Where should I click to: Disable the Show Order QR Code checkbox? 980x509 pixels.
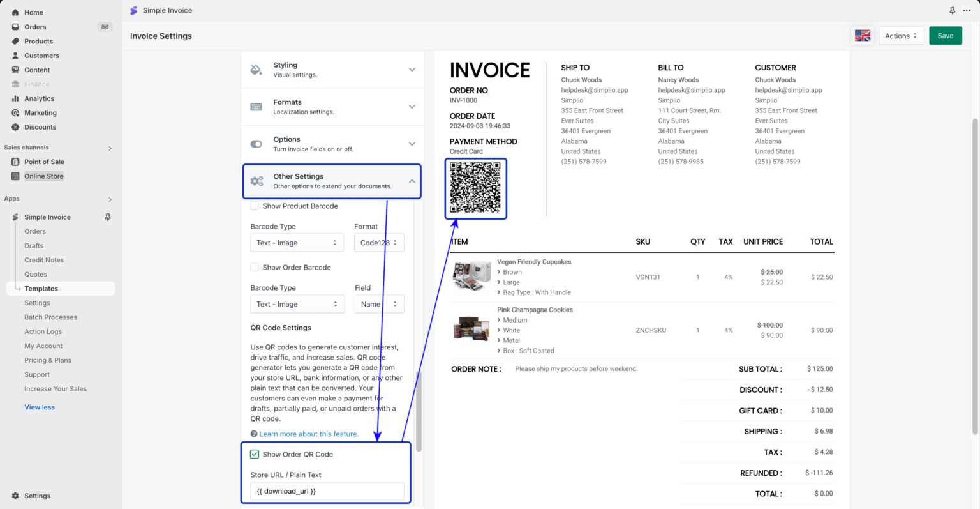pyautogui.click(x=255, y=454)
